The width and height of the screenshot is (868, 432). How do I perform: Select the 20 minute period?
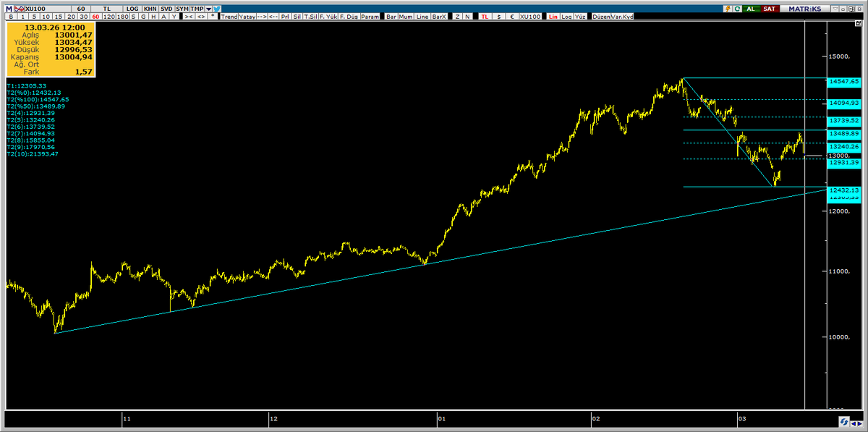pos(72,17)
